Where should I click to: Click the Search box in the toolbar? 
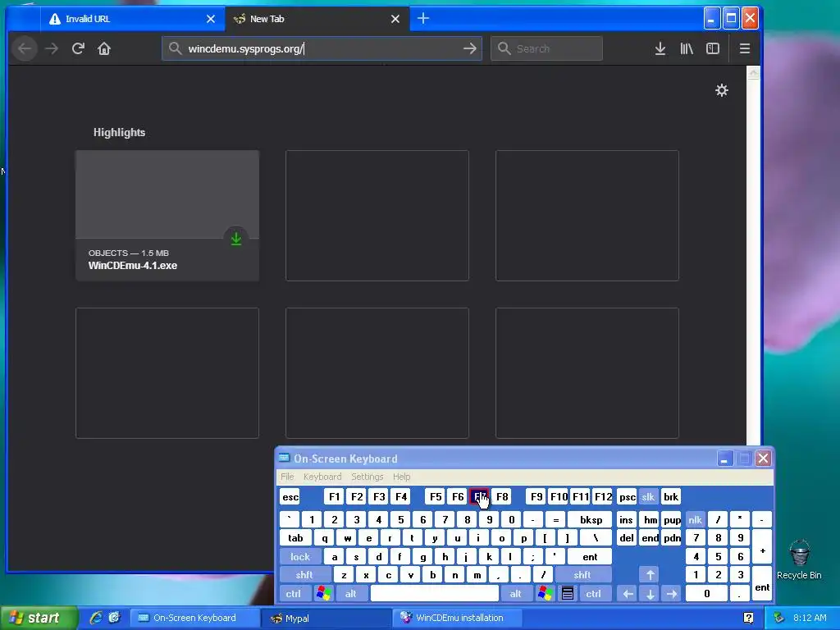click(546, 48)
